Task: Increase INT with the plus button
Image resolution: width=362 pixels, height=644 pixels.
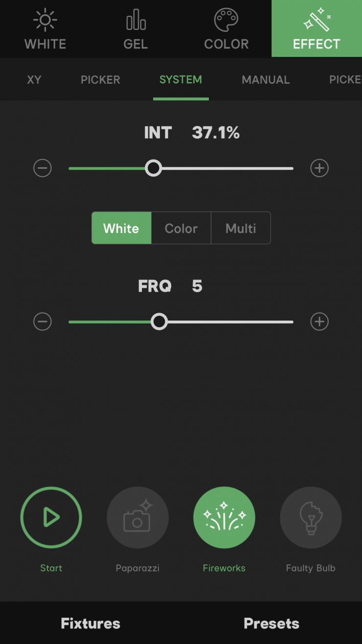Action: tap(319, 168)
